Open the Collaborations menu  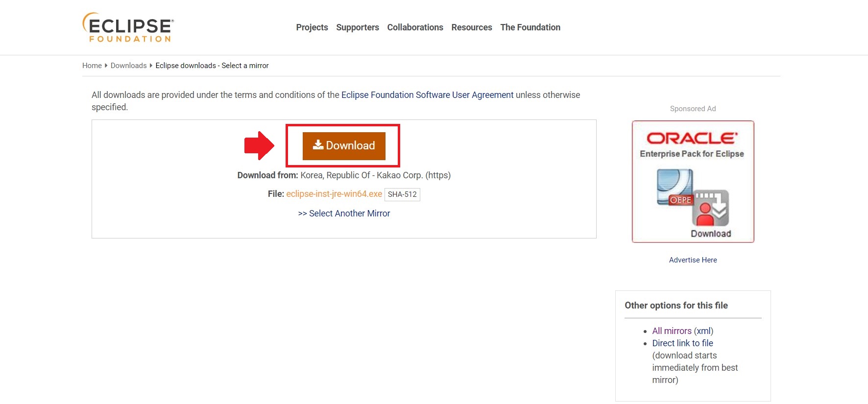(x=415, y=27)
